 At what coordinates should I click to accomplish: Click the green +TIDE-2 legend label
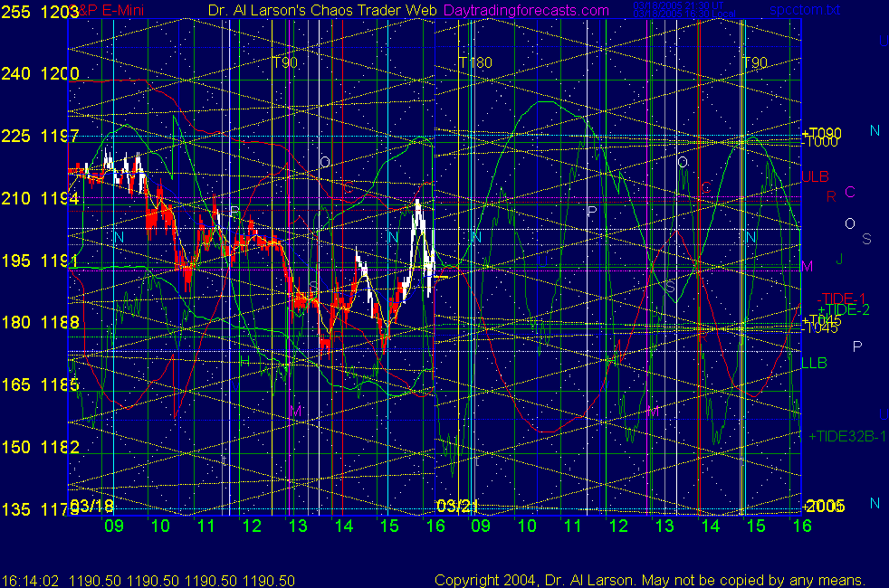coord(844,310)
